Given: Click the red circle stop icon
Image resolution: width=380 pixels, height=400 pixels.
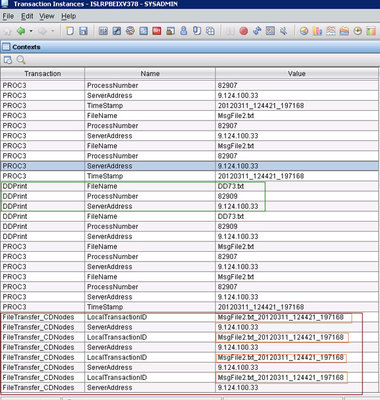Looking at the screenshot, I should [x=244, y=31].
